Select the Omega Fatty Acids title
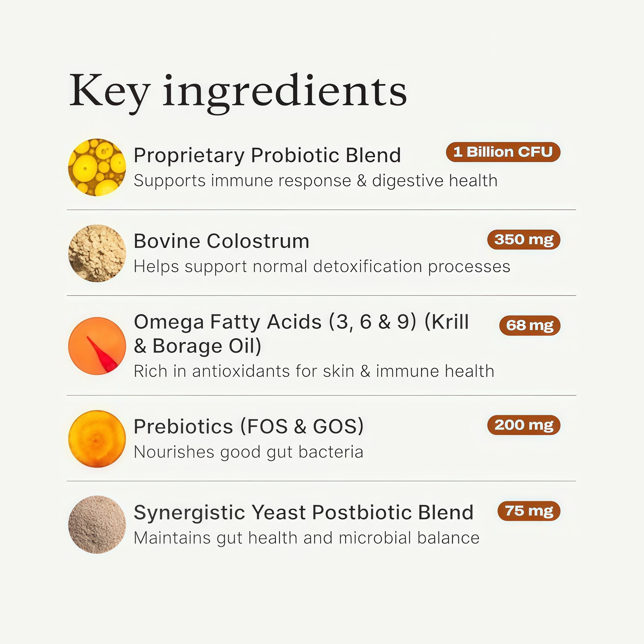 tap(301, 334)
